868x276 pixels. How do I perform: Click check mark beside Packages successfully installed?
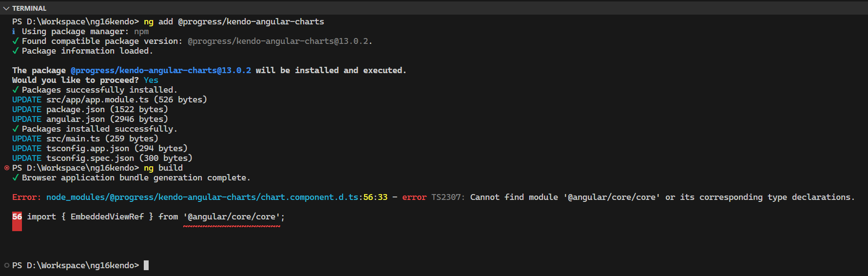pyautogui.click(x=16, y=90)
